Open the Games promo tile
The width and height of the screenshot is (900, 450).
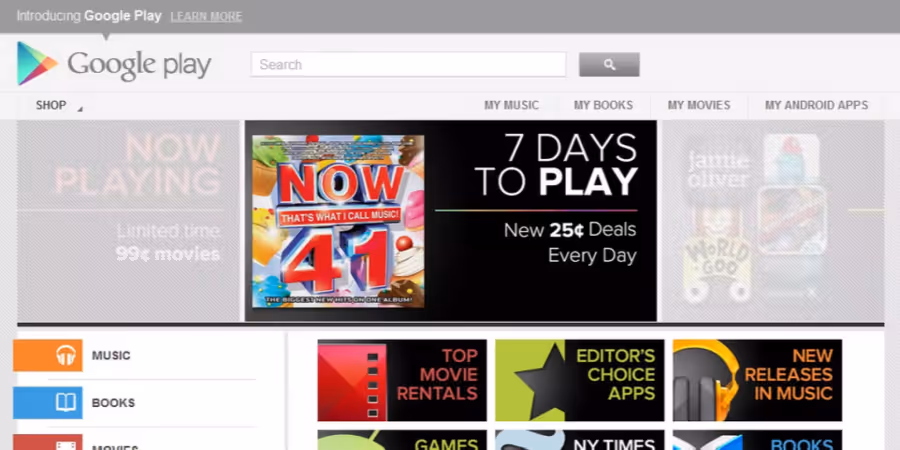point(402,440)
